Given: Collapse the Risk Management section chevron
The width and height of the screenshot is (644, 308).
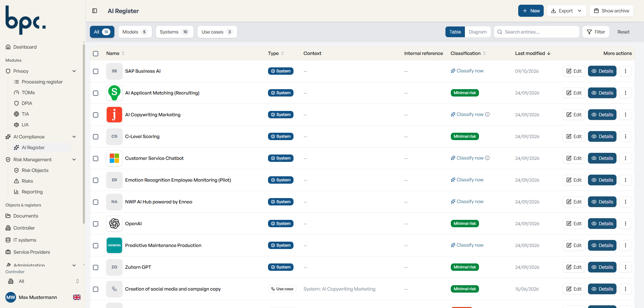Looking at the screenshot, I should coord(74,160).
